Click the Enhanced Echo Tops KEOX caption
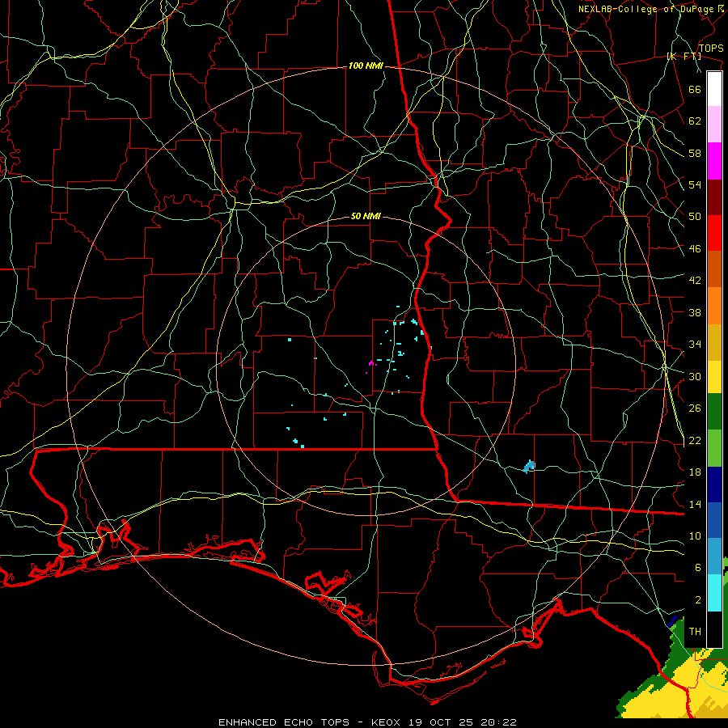The height and width of the screenshot is (728, 728). 367,722
